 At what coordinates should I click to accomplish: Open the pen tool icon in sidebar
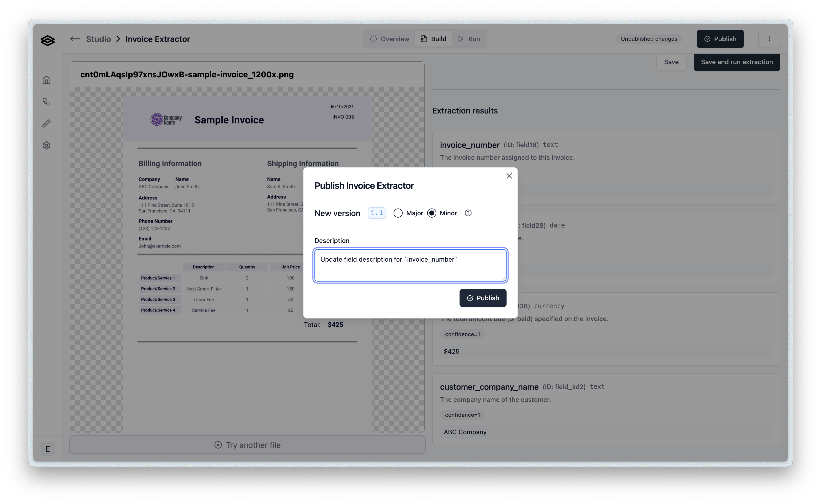coord(47,124)
